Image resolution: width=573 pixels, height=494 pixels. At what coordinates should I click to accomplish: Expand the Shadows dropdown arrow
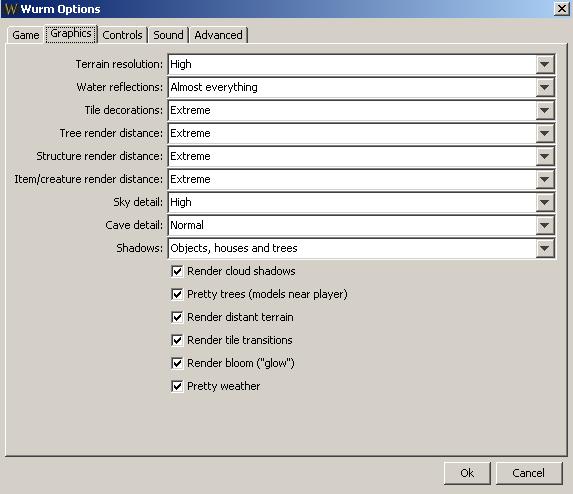point(545,248)
